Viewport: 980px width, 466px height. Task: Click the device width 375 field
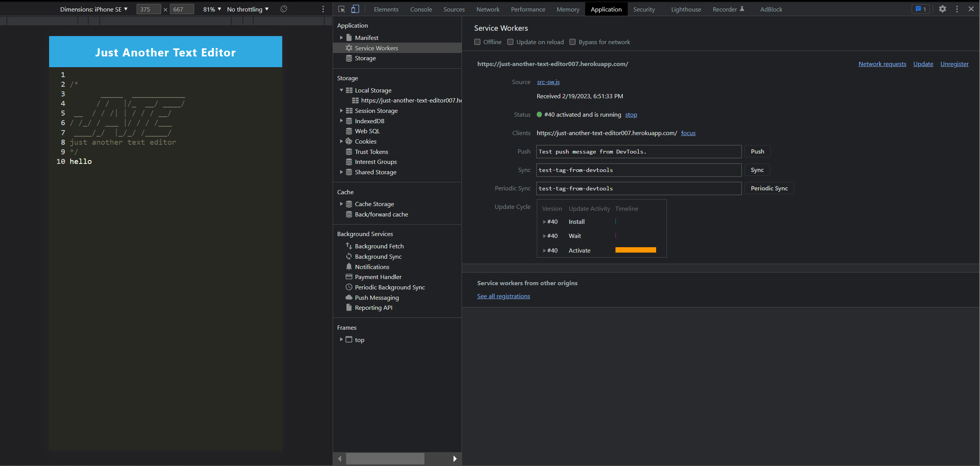[x=148, y=9]
